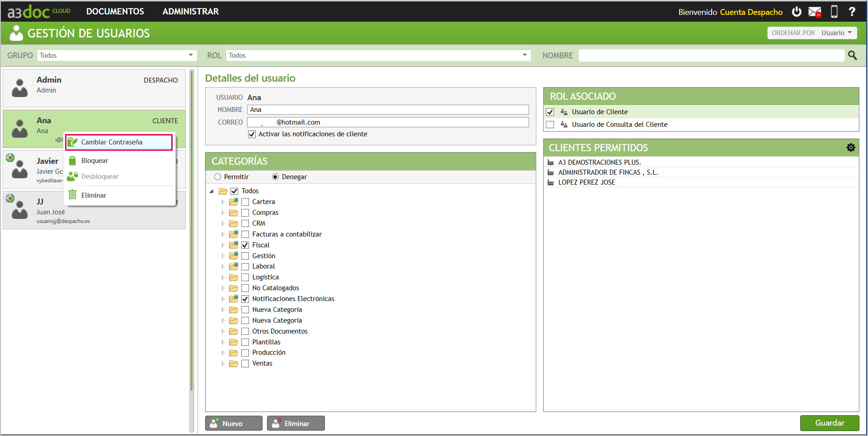Open the GRUPO dropdown
The height and width of the screenshot is (436, 868).
tap(117, 55)
